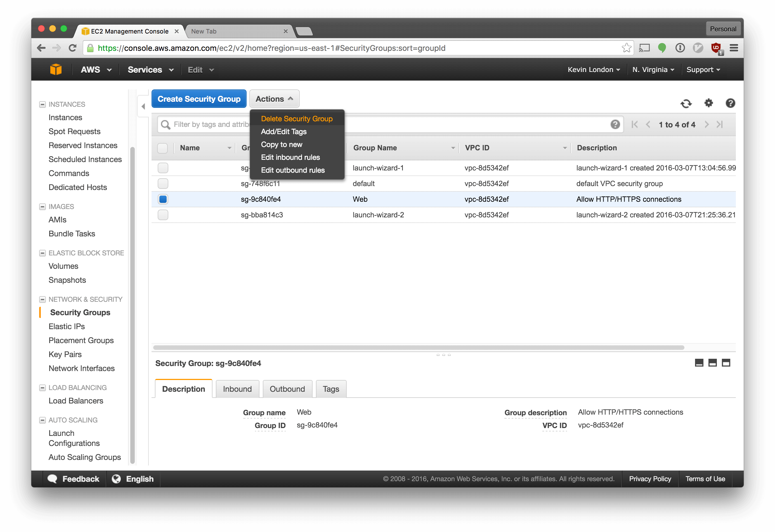Open the N. Virginia region dropdown
The image size is (775, 532).
653,70
